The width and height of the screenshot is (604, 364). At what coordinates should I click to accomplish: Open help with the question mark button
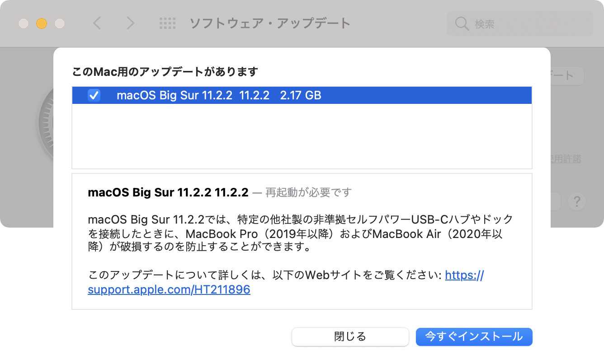[577, 201]
